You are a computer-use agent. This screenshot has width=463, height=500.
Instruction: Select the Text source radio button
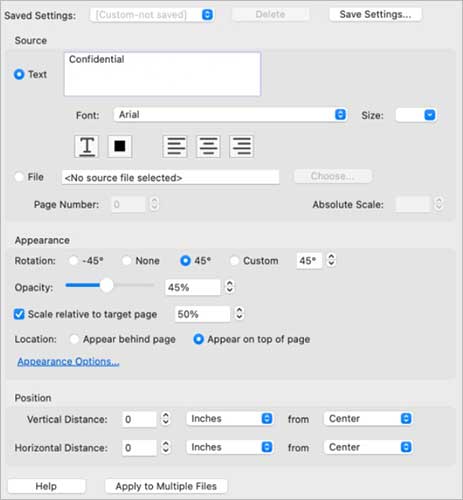pyautogui.click(x=19, y=74)
